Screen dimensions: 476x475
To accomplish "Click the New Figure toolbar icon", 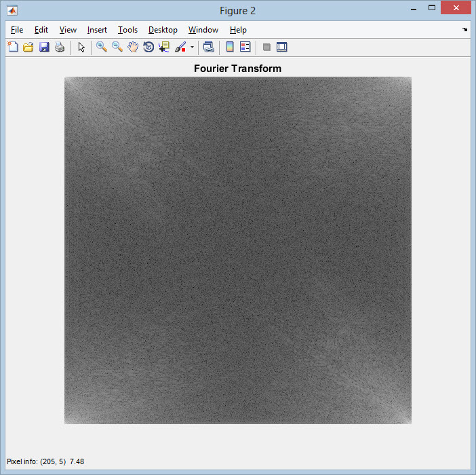I will click(x=13, y=47).
